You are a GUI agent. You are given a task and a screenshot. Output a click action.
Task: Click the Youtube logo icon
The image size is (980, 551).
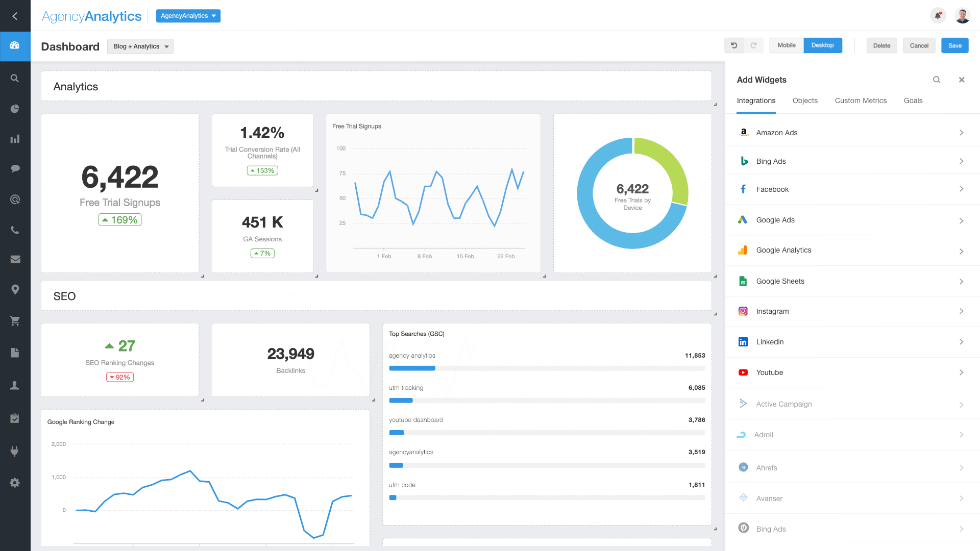point(743,372)
